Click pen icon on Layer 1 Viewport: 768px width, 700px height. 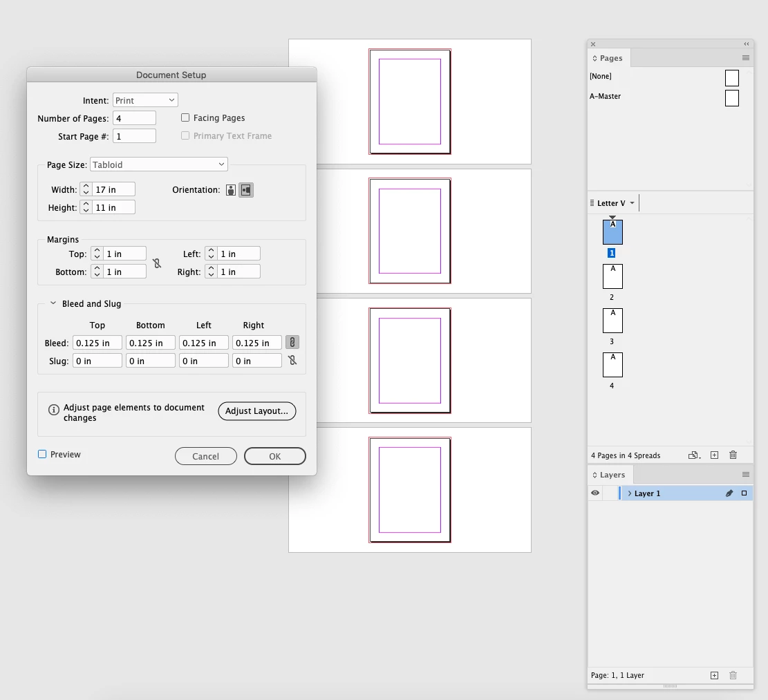[729, 493]
